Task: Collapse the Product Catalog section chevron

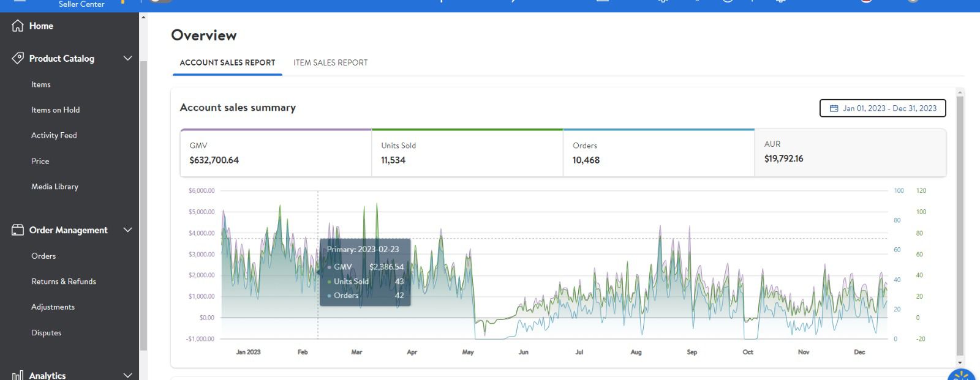Action: click(127, 58)
